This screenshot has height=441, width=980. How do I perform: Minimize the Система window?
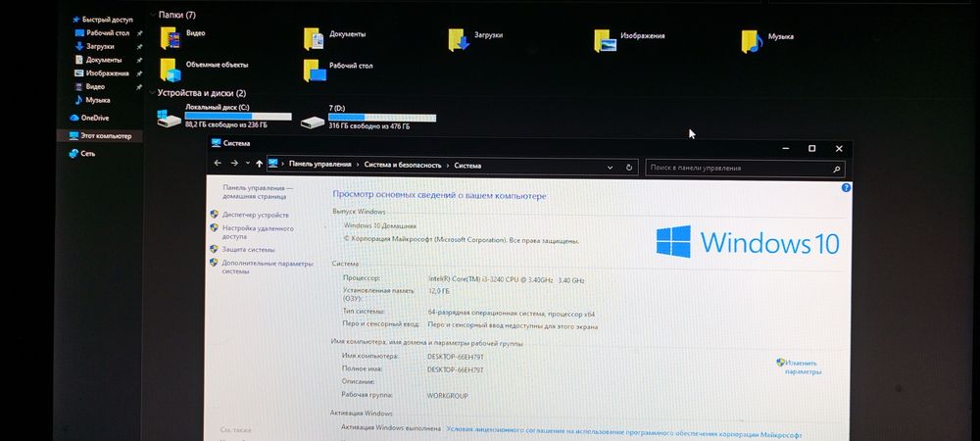click(x=784, y=148)
